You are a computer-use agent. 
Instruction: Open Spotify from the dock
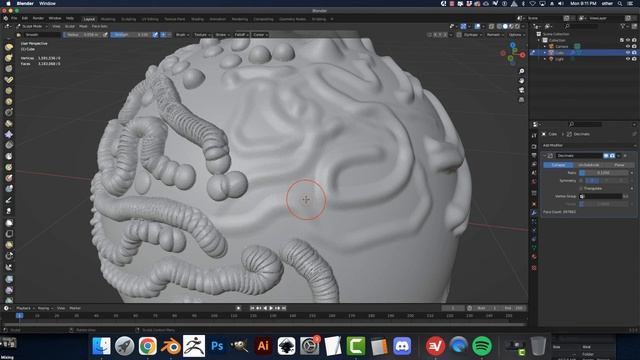pyautogui.click(x=482, y=346)
